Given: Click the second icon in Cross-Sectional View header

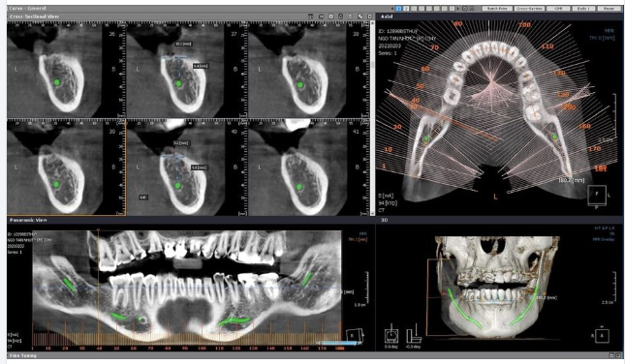Looking at the screenshot, I should pos(322,16).
